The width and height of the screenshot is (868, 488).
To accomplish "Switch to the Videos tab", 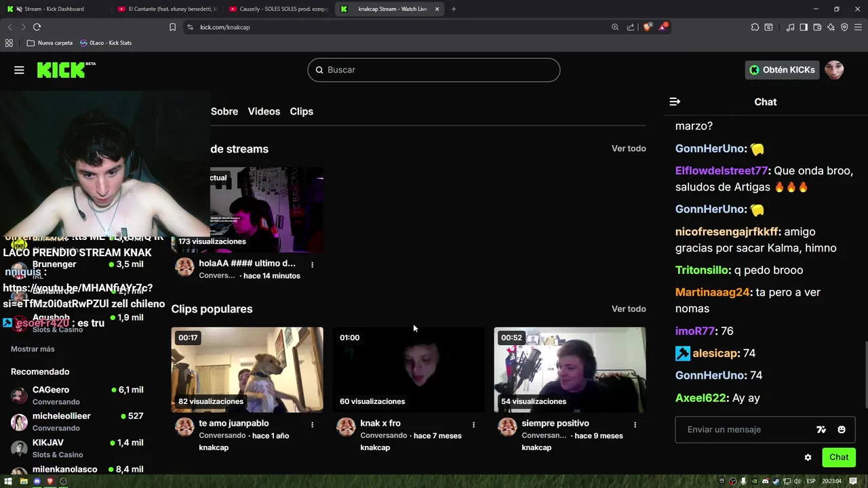I will click(x=264, y=111).
